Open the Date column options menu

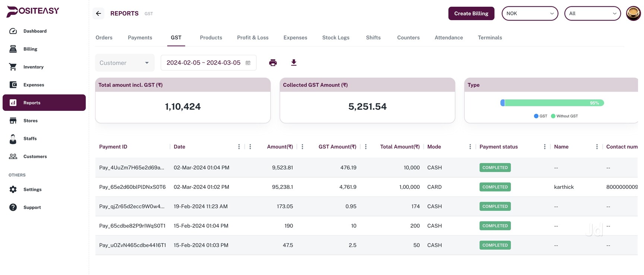239,147
